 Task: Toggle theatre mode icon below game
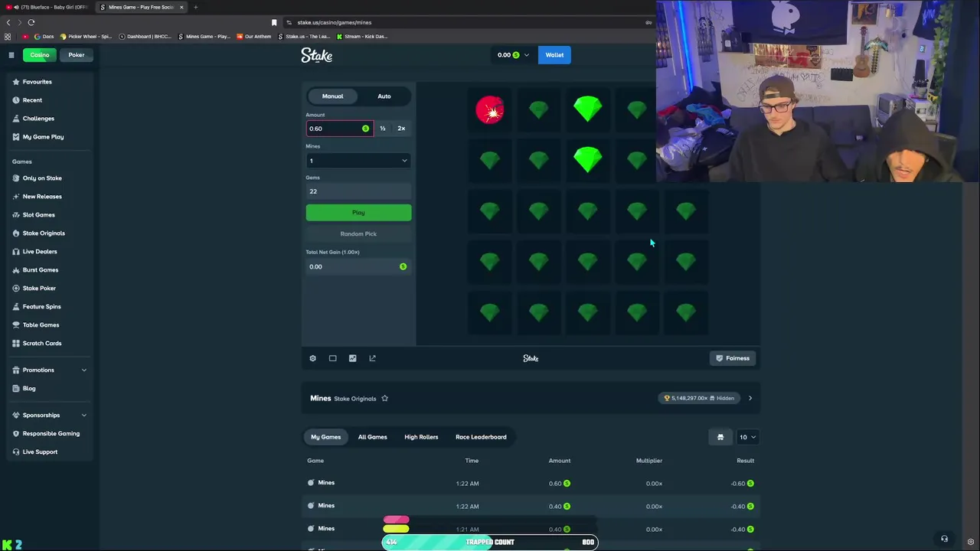(332, 358)
